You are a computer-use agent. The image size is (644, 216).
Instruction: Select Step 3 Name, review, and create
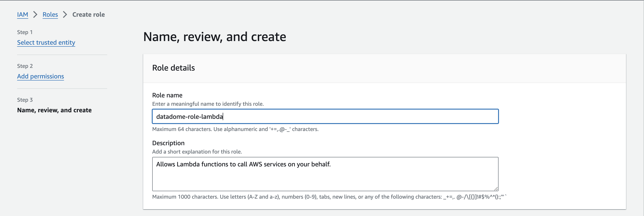54,110
